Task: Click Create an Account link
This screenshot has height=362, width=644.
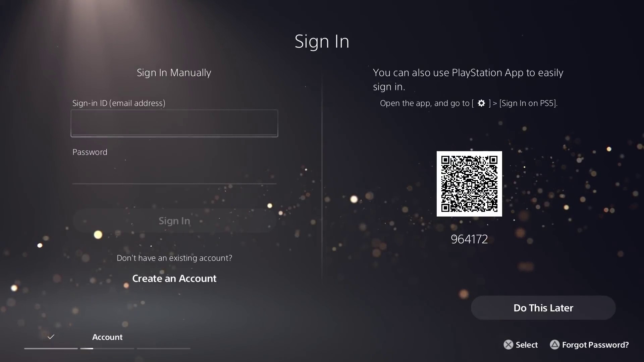Action: click(174, 278)
